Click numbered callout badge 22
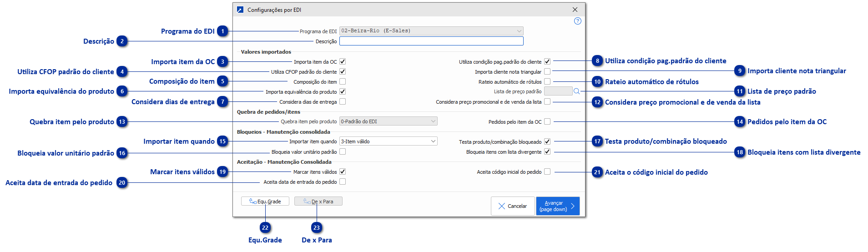 tap(265, 227)
